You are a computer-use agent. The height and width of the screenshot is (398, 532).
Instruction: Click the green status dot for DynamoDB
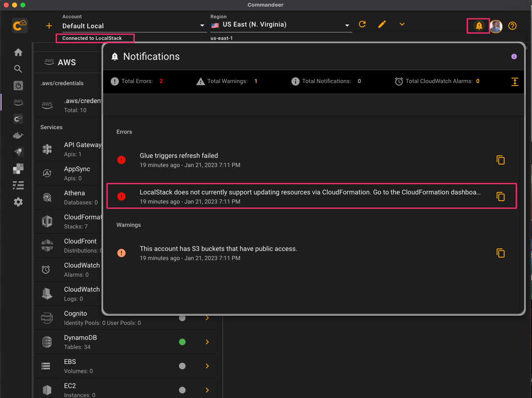click(x=182, y=342)
